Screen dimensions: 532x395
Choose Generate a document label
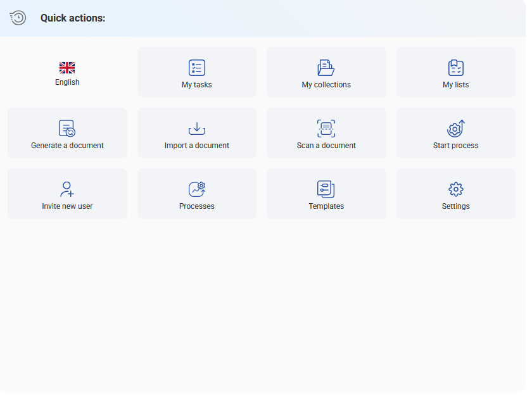[x=67, y=146]
